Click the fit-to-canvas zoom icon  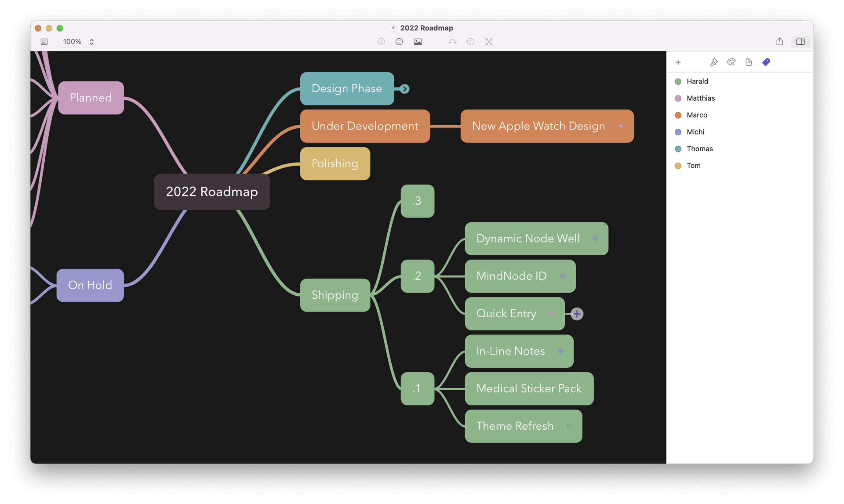(489, 41)
